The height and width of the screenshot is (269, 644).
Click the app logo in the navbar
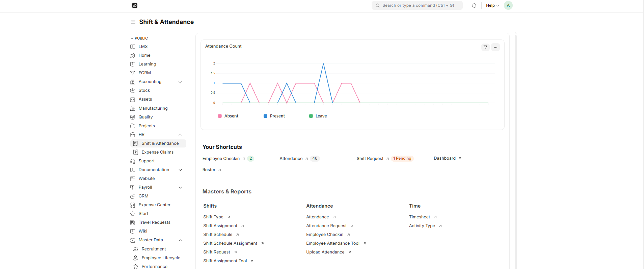click(x=135, y=5)
